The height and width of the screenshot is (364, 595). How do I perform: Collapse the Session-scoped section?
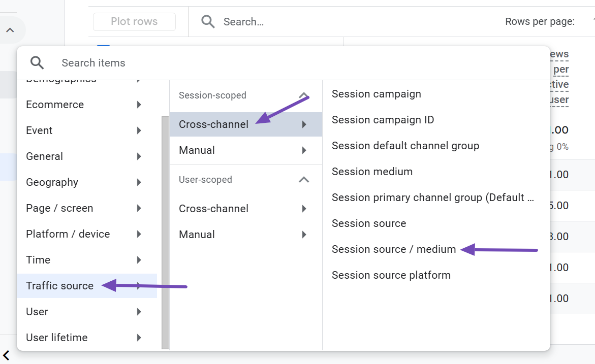(303, 95)
